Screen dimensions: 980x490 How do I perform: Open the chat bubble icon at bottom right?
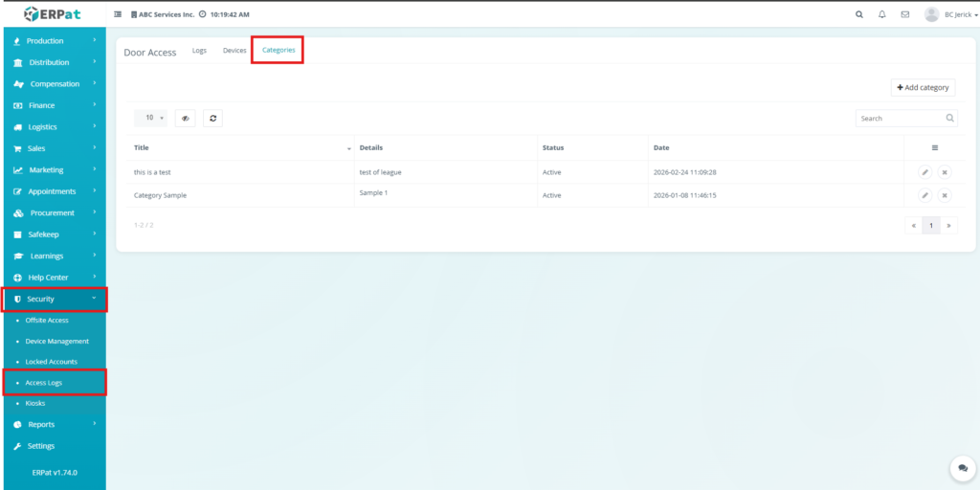pyautogui.click(x=963, y=468)
